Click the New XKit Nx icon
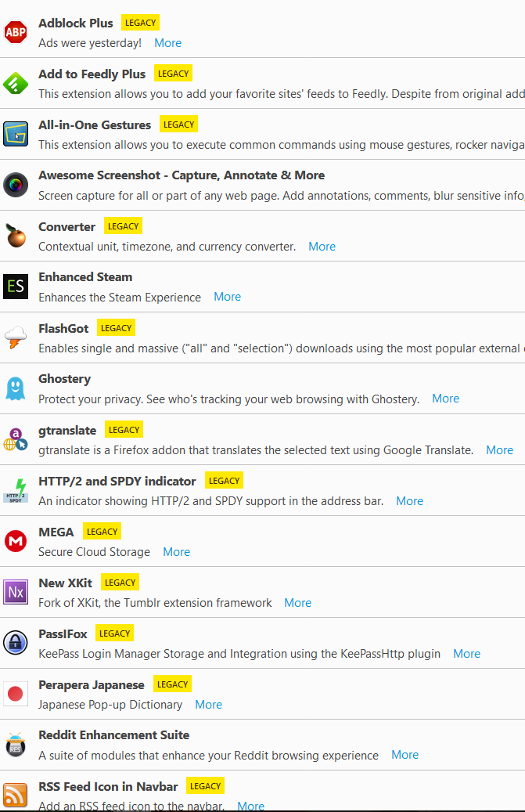The height and width of the screenshot is (812, 525). point(15,592)
